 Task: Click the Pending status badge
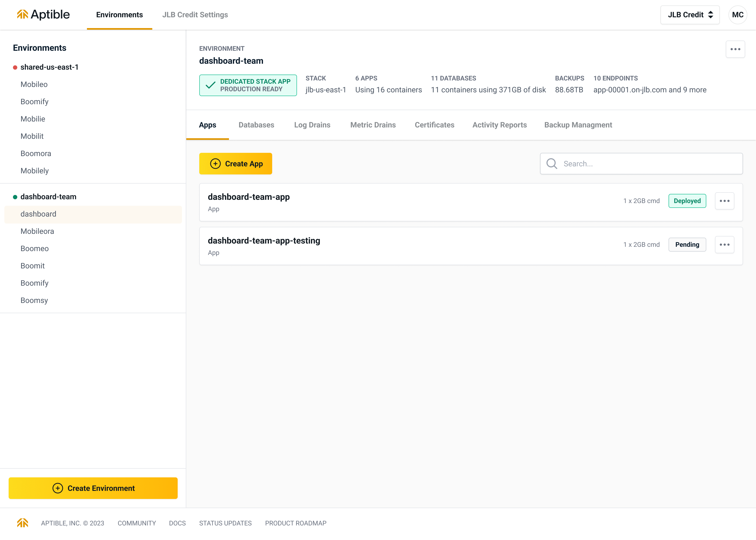click(687, 245)
